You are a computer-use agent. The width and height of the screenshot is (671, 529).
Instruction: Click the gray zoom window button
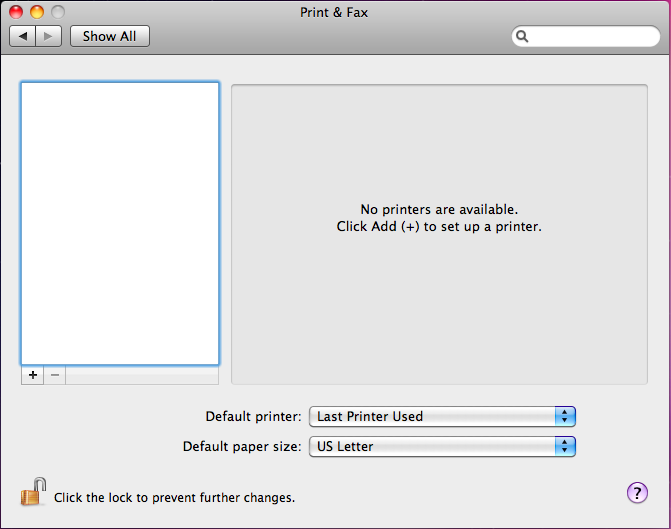[57, 12]
